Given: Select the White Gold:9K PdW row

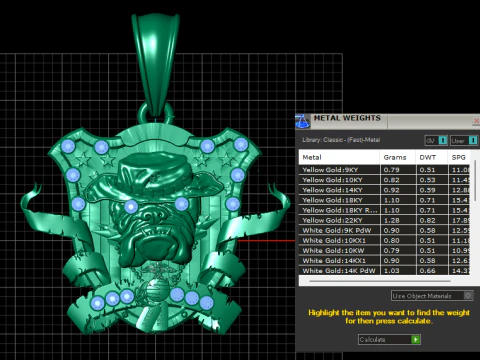Looking at the screenshot, I should point(384,230).
